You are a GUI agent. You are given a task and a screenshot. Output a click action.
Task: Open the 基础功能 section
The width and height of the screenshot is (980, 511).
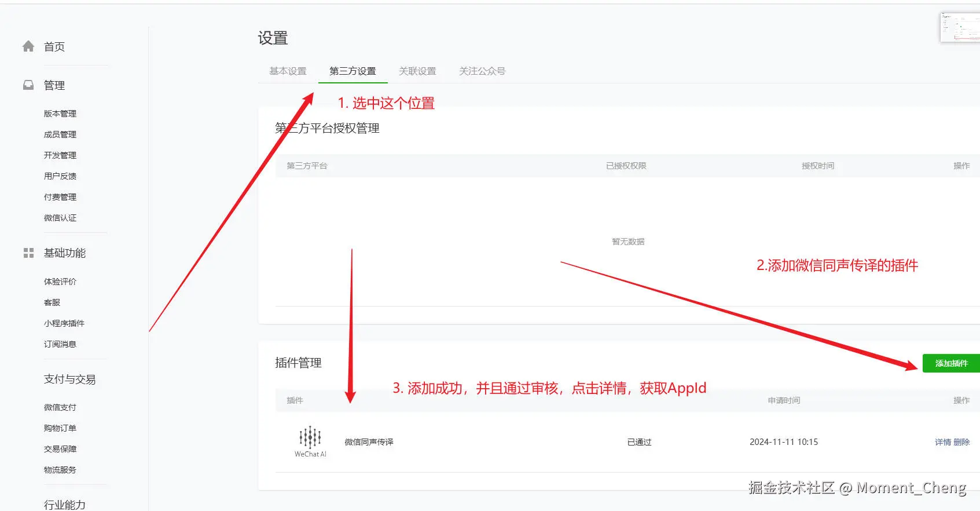point(65,253)
